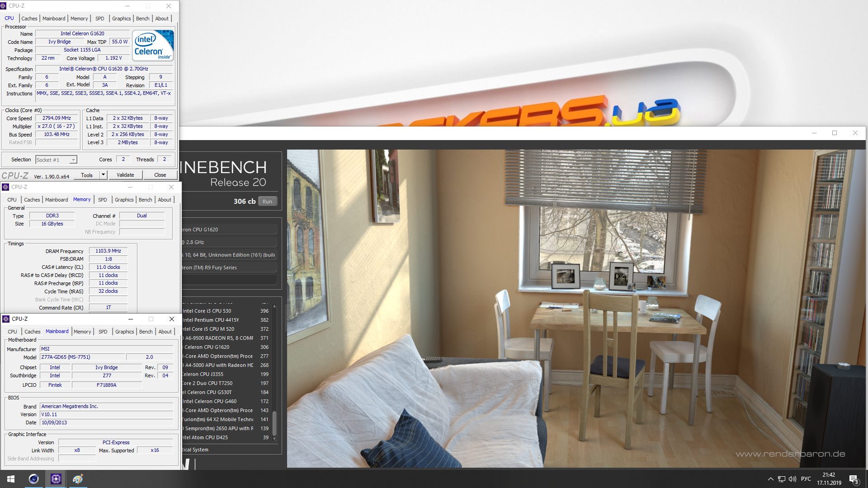
Task: Expand the Tools dropdown arrow
Action: [x=103, y=175]
